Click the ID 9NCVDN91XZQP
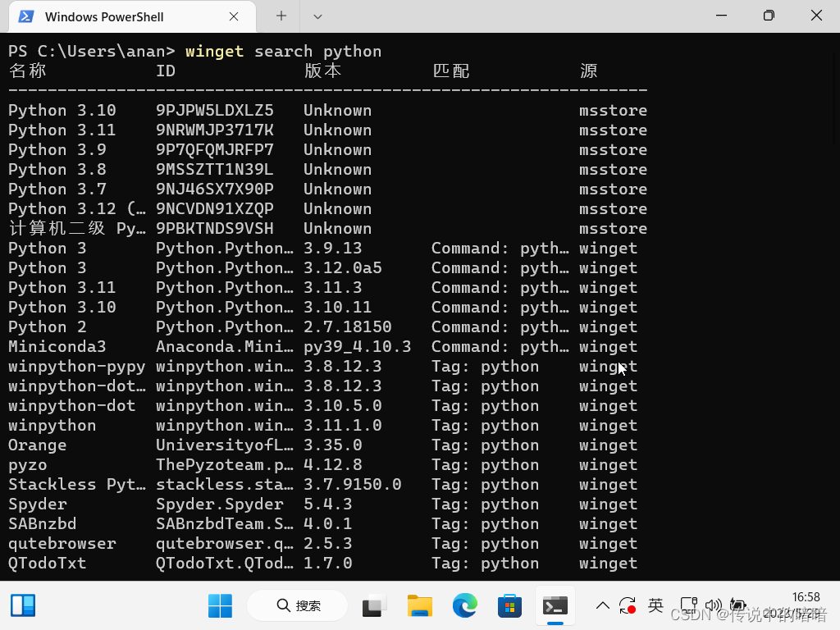Screen dimensions: 840x630 point(214,209)
